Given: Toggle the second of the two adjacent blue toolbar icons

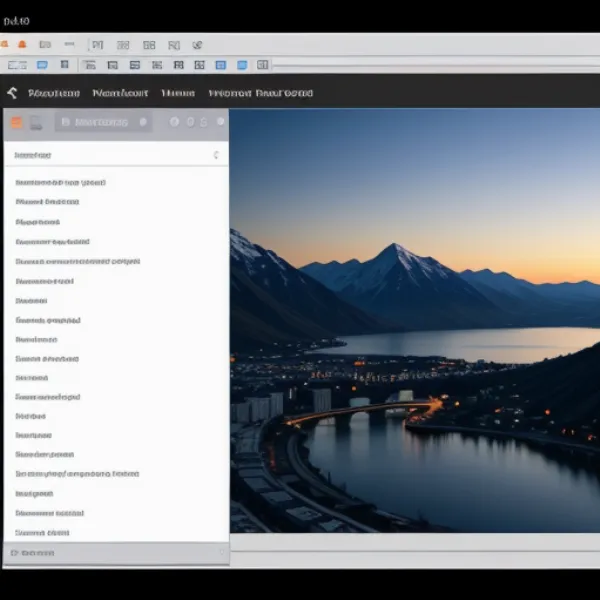Looking at the screenshot, I should (242, 65).
